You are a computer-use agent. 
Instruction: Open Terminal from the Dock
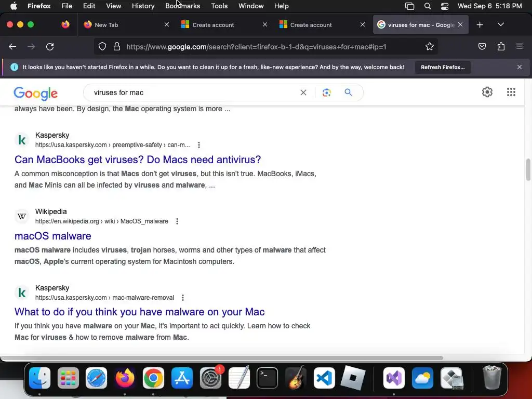[267, 378]
